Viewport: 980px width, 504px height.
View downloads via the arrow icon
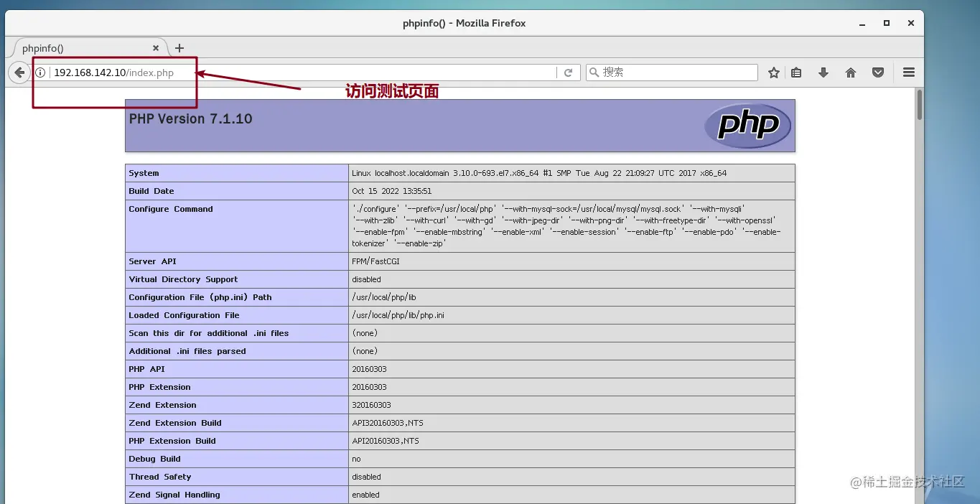[823, 72]
